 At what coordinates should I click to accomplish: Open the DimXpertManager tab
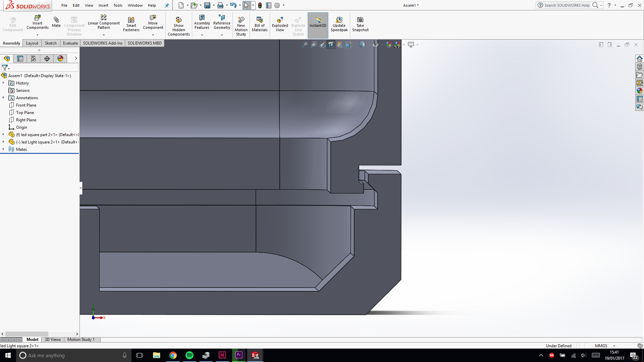tap(47, 59)
